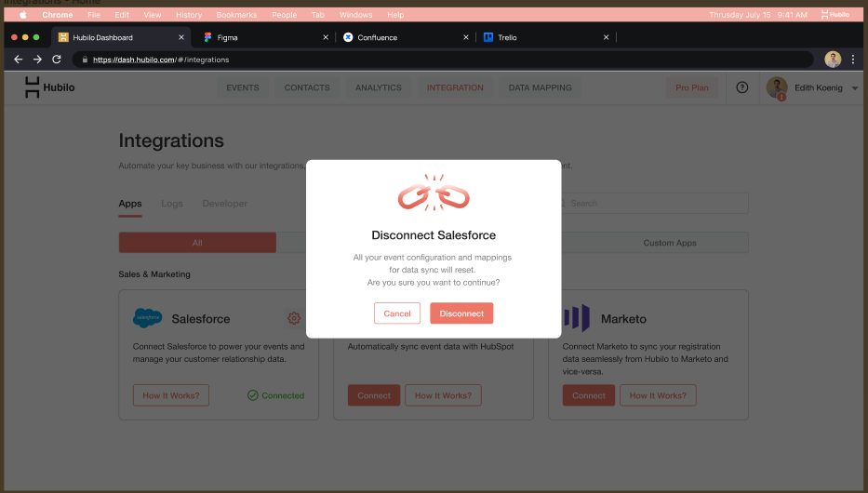868x493 pixels.
Task: Open the Help menu
Action: (395, 15)
